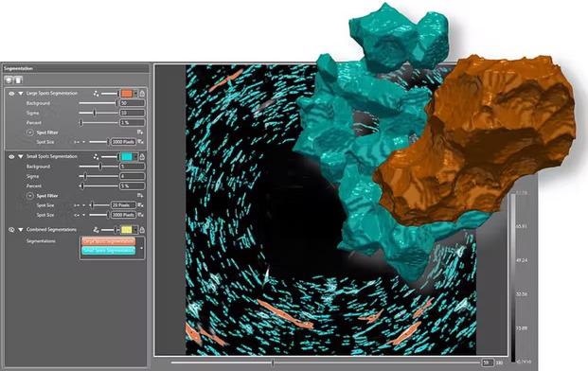
Task: Open the Segmentations list dropdown arrow
Action: 141,248
